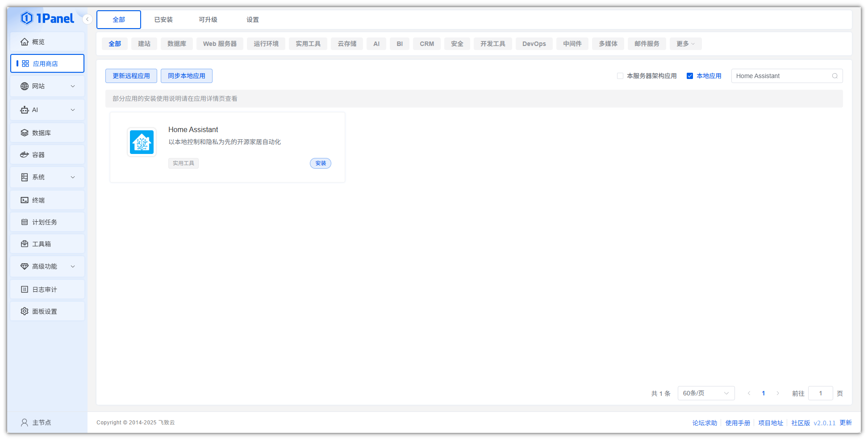Switch to the 已安装 tab
This screenshot has width=868, height=440.
pos(163,20)
